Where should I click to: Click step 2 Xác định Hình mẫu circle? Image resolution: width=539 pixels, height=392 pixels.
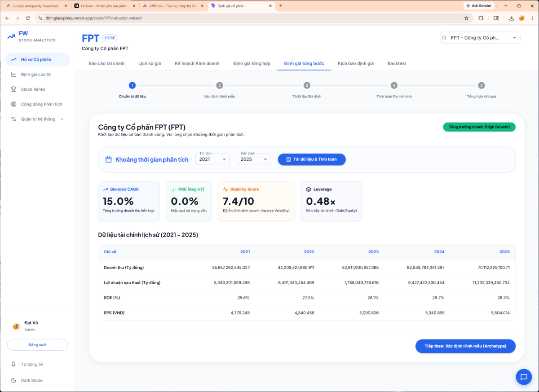click(x=220, y=85)
